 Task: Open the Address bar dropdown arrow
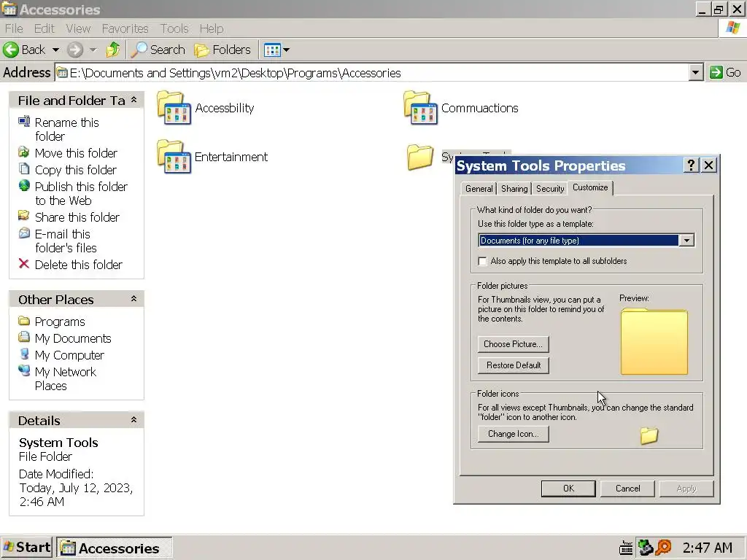pos(695,72)
